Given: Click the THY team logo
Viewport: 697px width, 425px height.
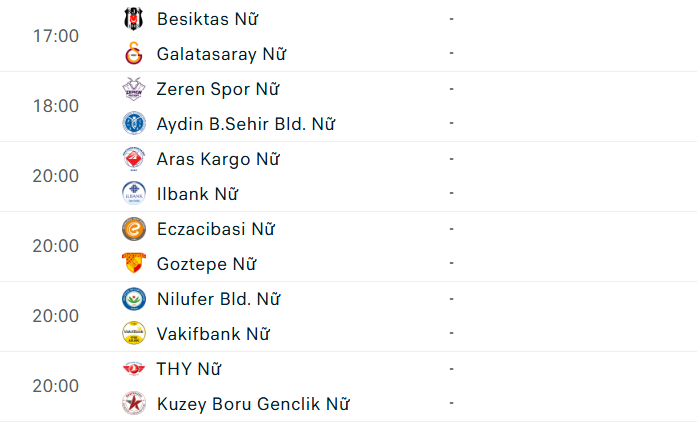Looking at the screenshot, I should (x=133, y=369).
